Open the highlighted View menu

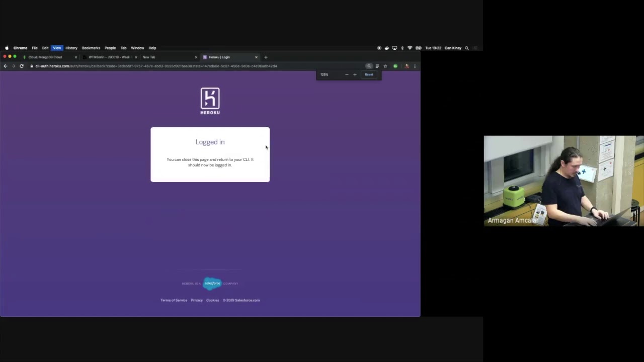pos(57,48)
